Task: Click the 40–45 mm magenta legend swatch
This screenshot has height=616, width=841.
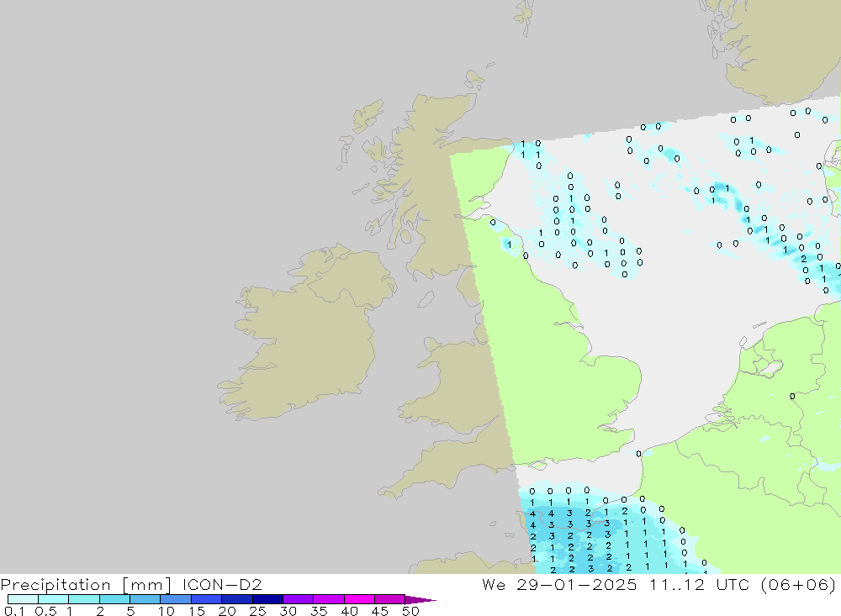Action: (359, 599)
